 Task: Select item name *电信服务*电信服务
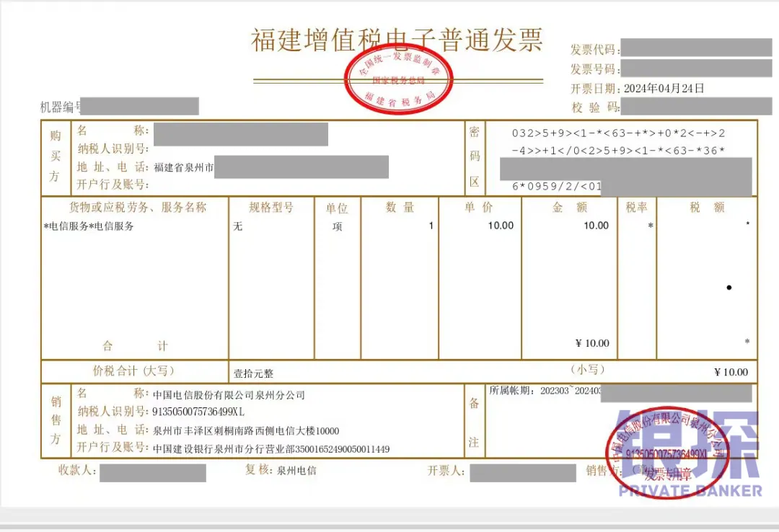coord(89,226)
